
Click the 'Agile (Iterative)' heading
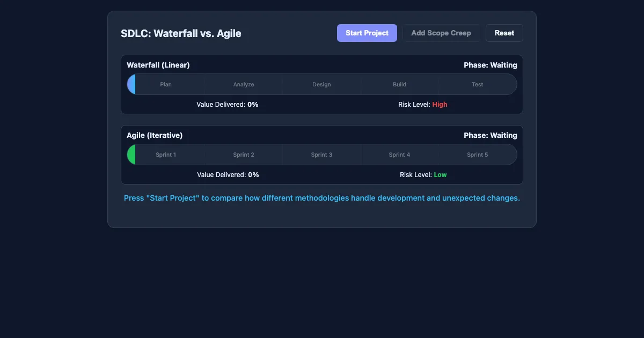tap(155, 135)
